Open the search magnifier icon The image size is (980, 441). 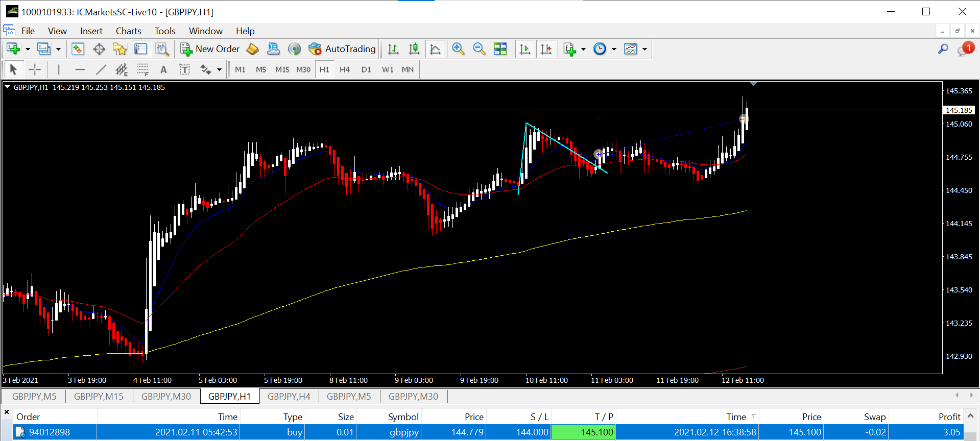(x=943, y=49)
